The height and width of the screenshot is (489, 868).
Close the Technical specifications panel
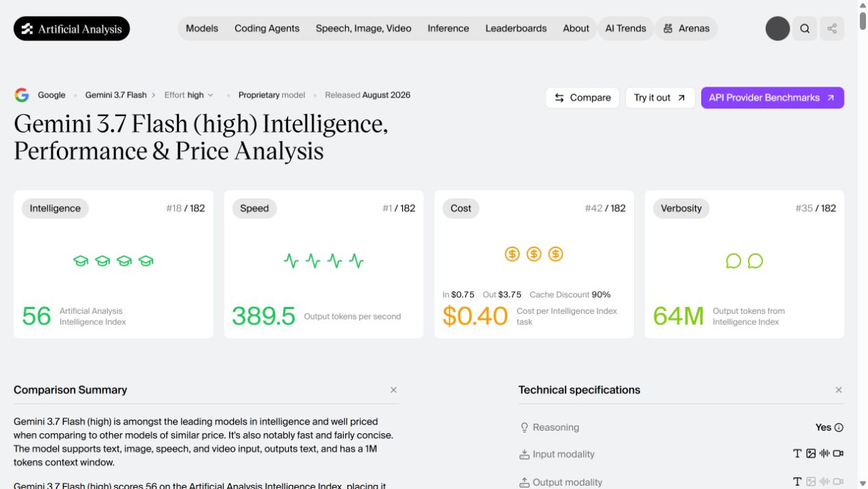pyautogui.click(x=838, y=390)
